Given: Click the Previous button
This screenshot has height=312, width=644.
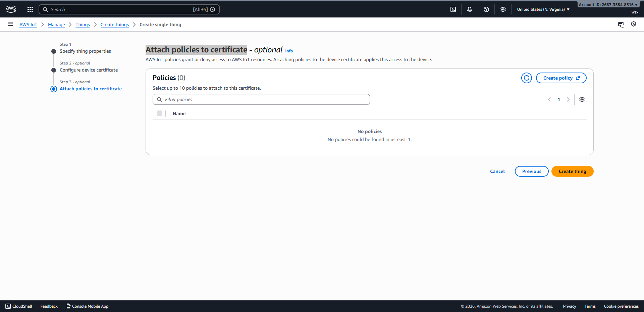Looking at the screenshot, I should click(x=532, y=171).
